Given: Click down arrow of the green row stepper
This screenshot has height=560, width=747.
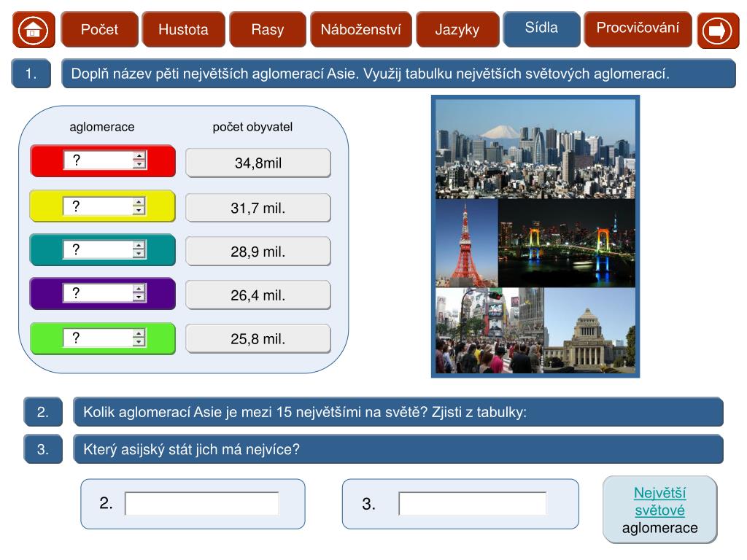Looking at the screenshot, I should pyautogui.click(x=139, y=342).
